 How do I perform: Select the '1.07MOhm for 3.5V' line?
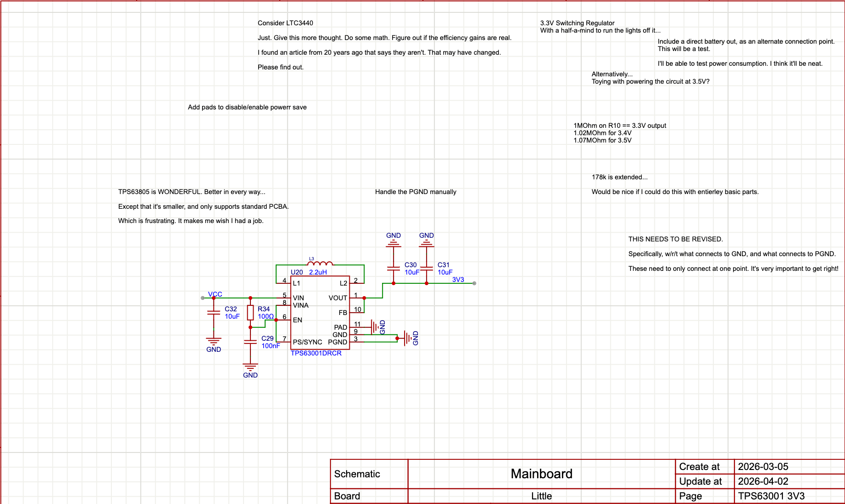(602, 140)
